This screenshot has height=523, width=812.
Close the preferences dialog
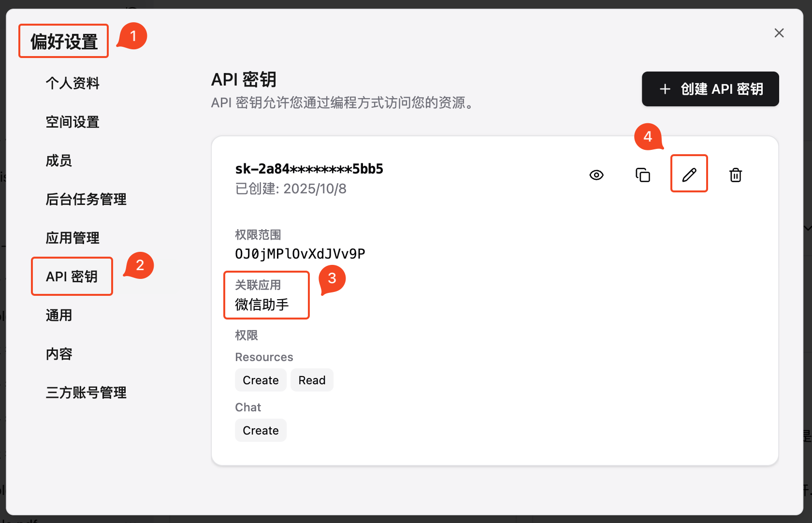(779, 33)
